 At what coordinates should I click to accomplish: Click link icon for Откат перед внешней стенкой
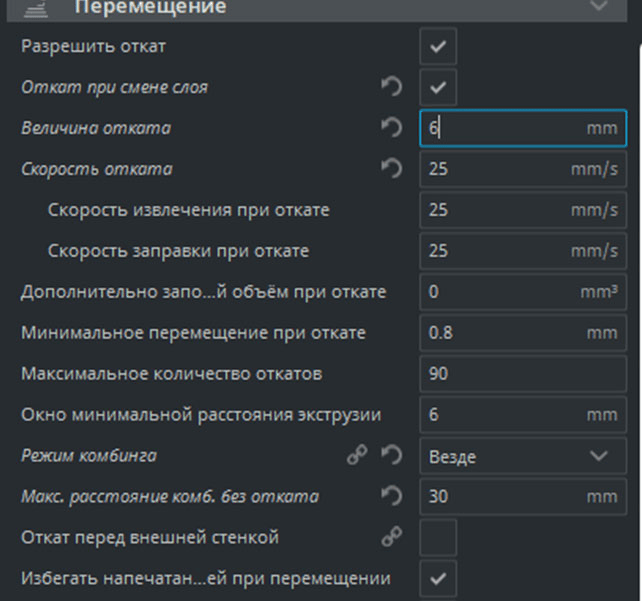[392, 537]
